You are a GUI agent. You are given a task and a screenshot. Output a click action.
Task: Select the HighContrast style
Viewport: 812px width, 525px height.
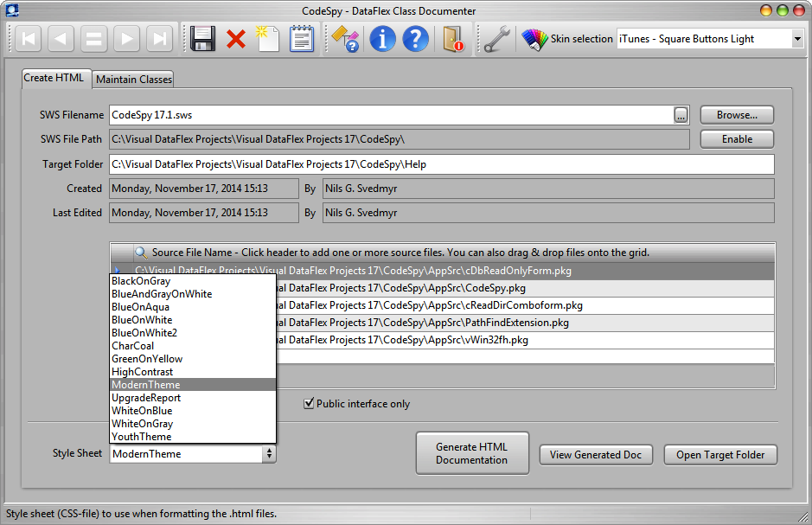point(193,372)
